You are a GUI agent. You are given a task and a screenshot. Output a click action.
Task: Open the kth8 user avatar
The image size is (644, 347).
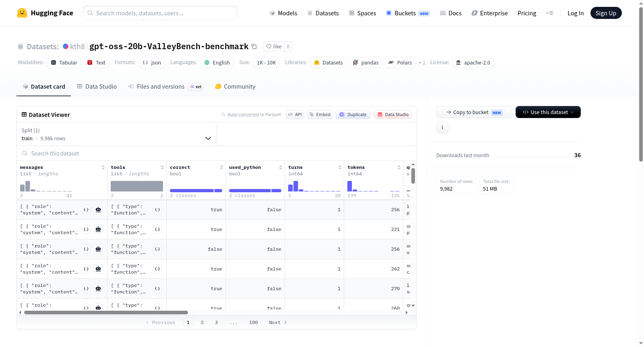[66, 46]
